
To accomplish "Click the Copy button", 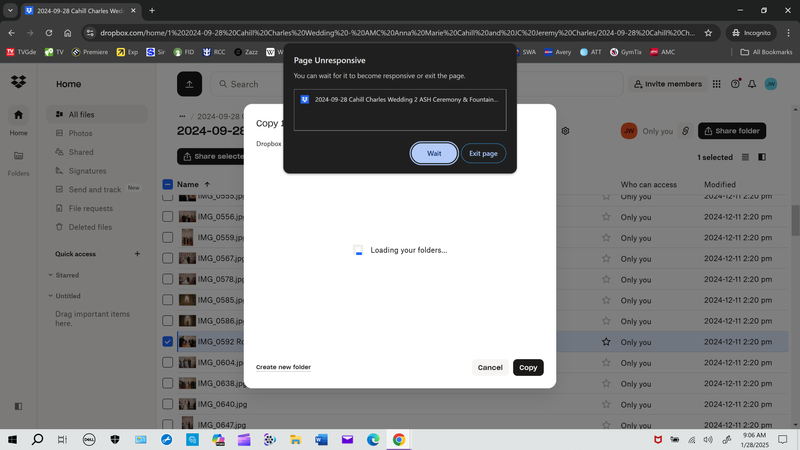I will click(528, 367).
